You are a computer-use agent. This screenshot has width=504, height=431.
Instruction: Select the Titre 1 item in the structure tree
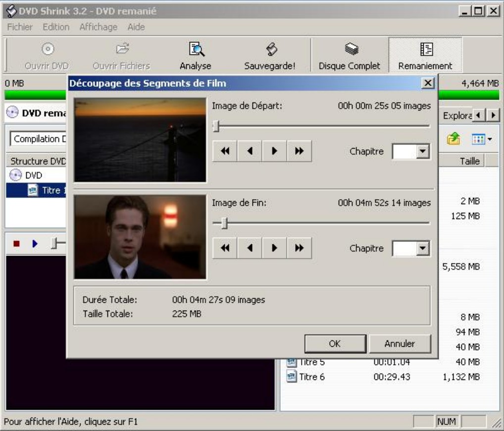tap(35, 190)
